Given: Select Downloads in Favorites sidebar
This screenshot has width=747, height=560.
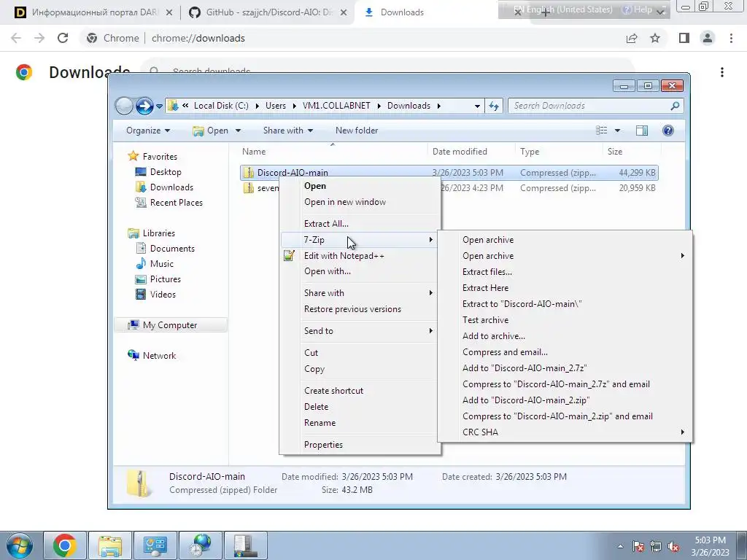Looking at the screenshot, I should tap(171, 187).
